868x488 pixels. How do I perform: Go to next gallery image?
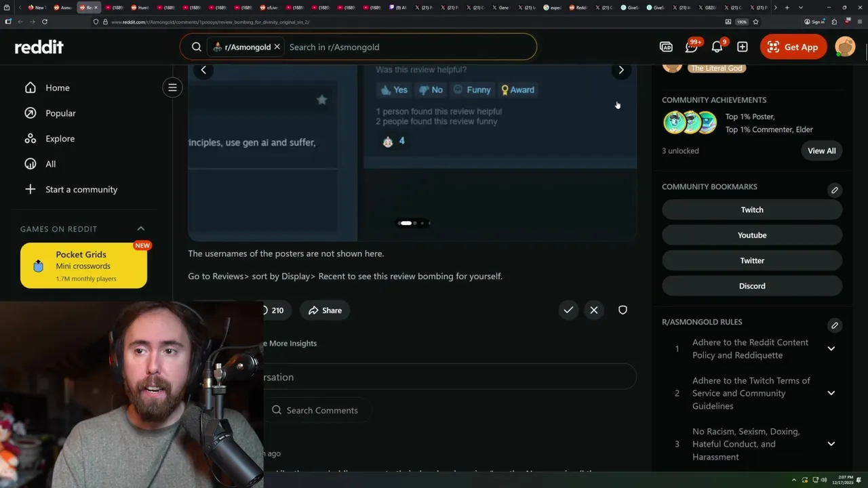pos(621,70)
